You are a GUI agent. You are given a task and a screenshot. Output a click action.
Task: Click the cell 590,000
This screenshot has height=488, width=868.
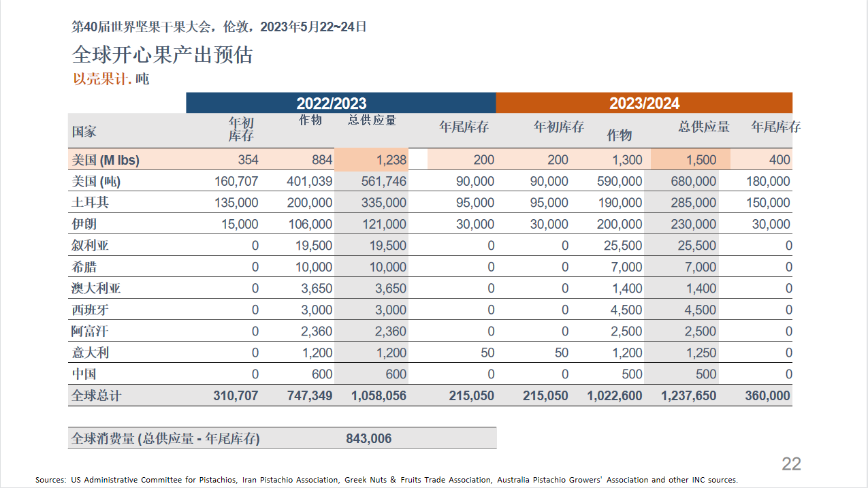[620, 182]
